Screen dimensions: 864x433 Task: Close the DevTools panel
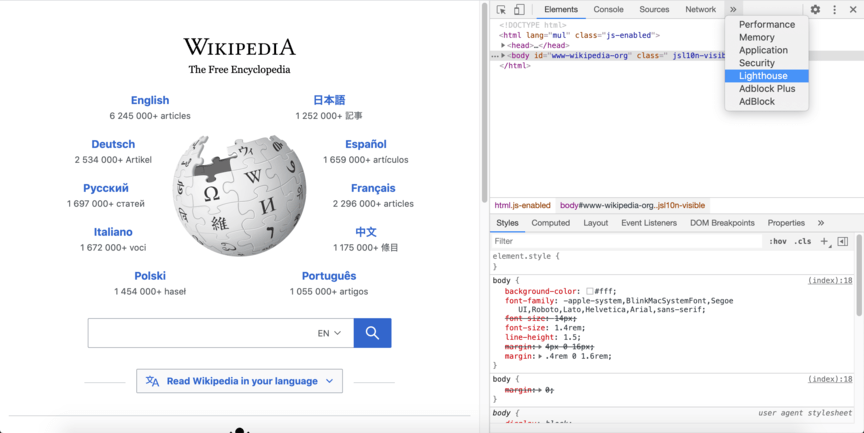coord(853,9)
